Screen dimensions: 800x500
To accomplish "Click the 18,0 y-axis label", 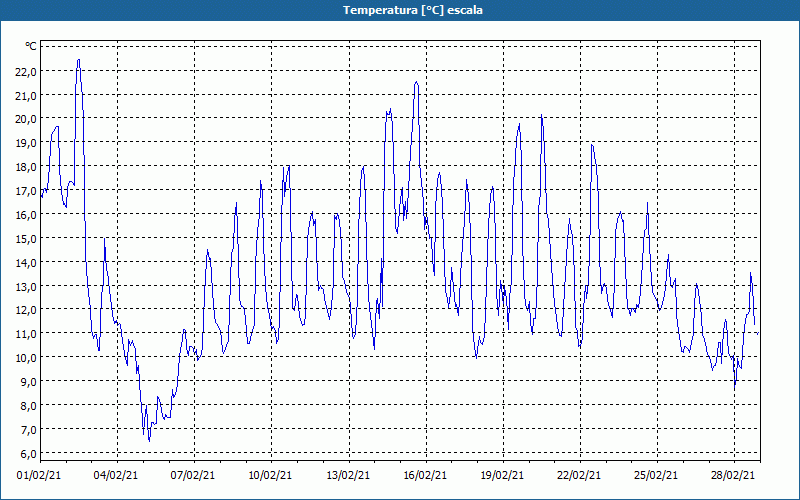I will tap(26, 167).
